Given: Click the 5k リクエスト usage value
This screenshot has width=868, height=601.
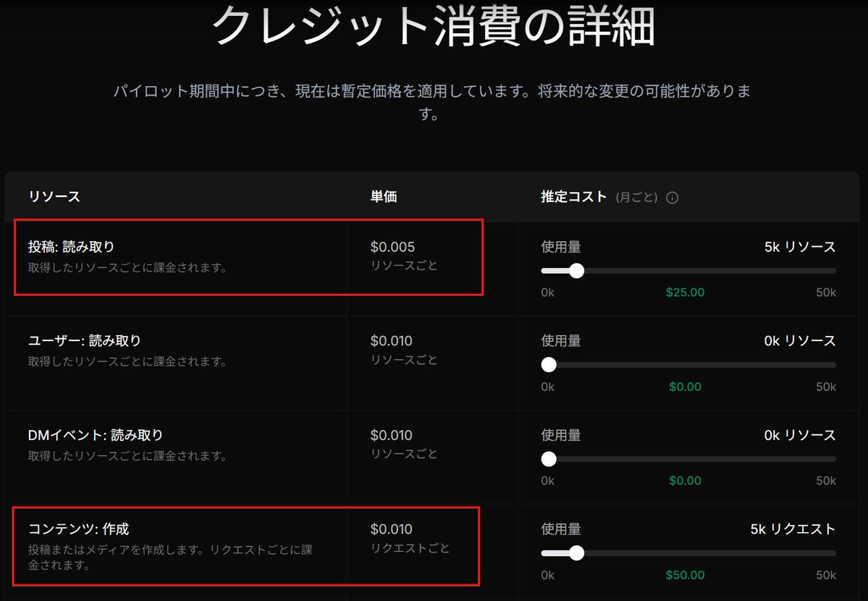Looking at the screenshot, I should pyautogui.click(x=793, y=529).
